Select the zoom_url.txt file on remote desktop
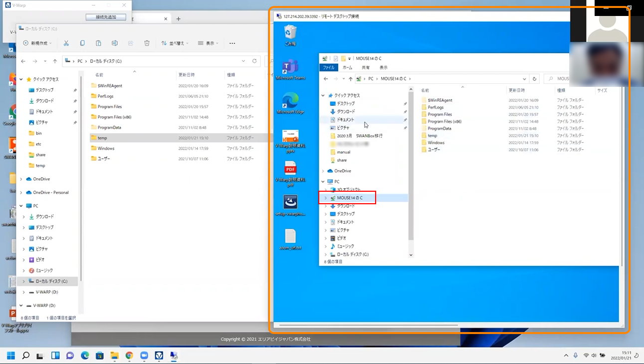Screen dimensions: 644x364 tap(290, 240)
